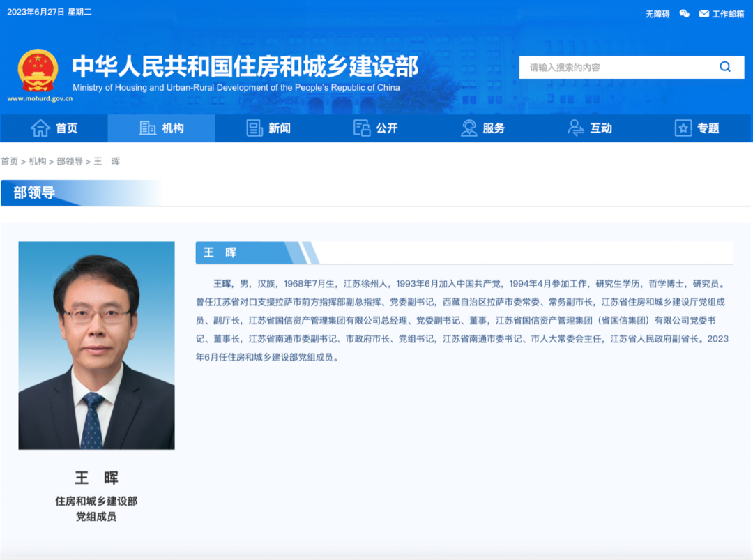Screen dimensions: 753x560
Task: Click the envelope icon beside 工作邮箱
Action: click(x=703, y=13)
